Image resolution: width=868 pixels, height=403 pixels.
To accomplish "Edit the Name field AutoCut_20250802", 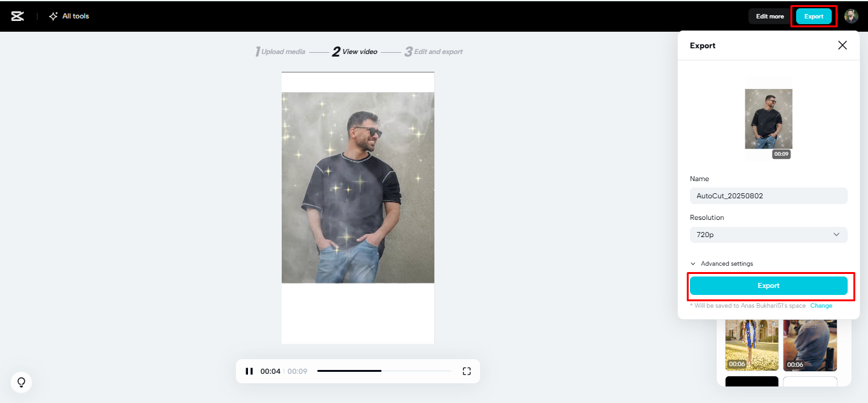I will click(x=768, y=196).
